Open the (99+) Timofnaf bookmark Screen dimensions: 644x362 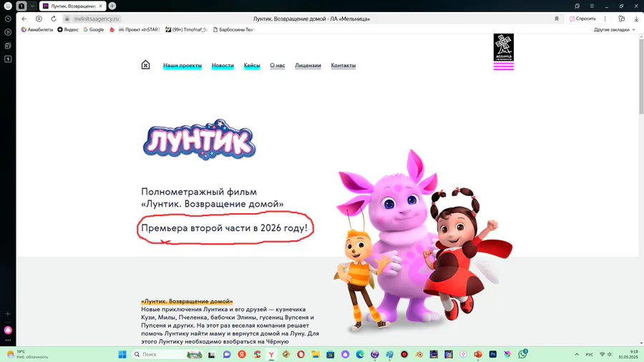tap(187, 29)
